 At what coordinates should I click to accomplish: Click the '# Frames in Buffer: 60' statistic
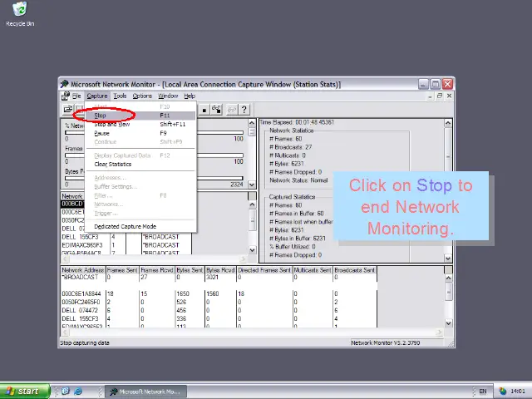(297, 214)
